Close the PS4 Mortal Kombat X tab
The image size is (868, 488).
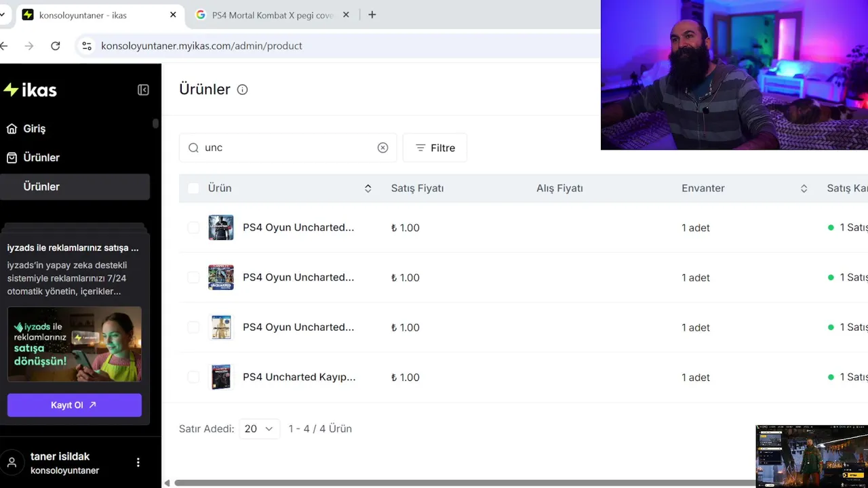coord(346,15)
